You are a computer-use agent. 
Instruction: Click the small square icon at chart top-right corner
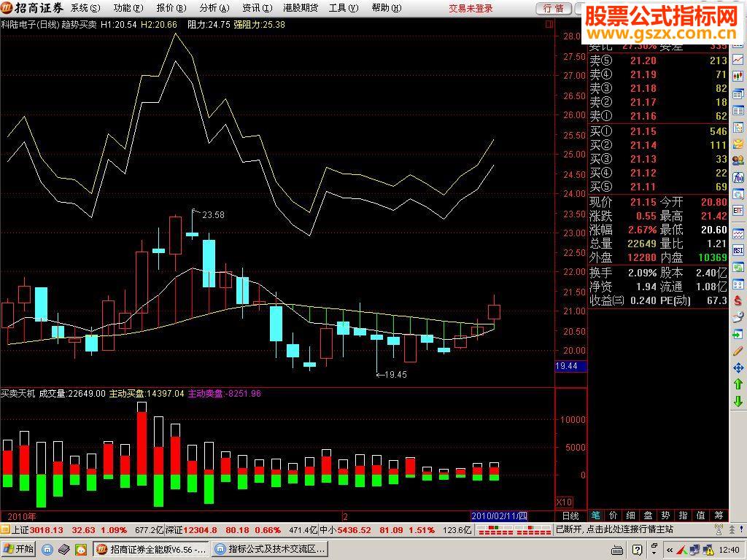(x=549, y=24)
